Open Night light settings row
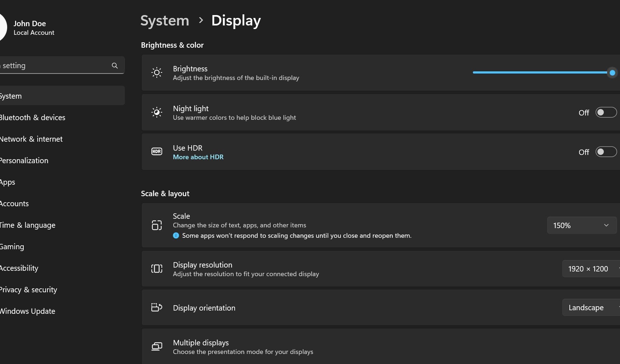This screenshot has height=364, width=620. [381, 112]
